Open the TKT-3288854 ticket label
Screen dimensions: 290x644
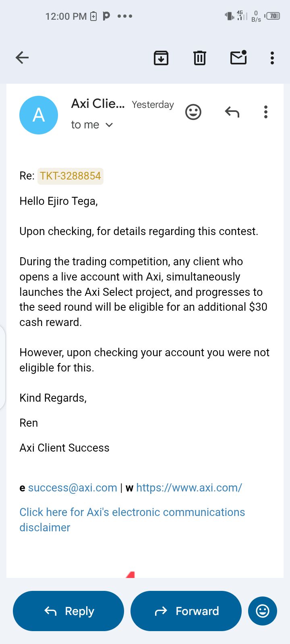pos(70,176)
